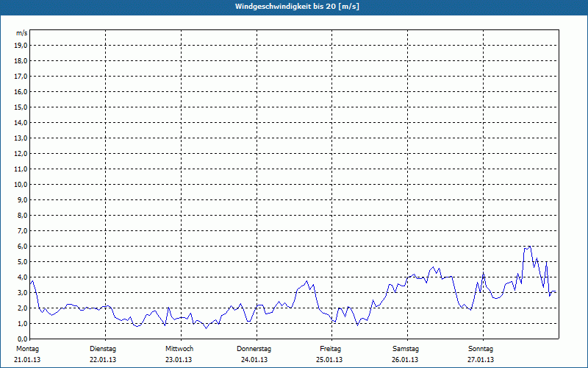Click the date 26.01.13

pyautogui.click(x=405, y=360)
